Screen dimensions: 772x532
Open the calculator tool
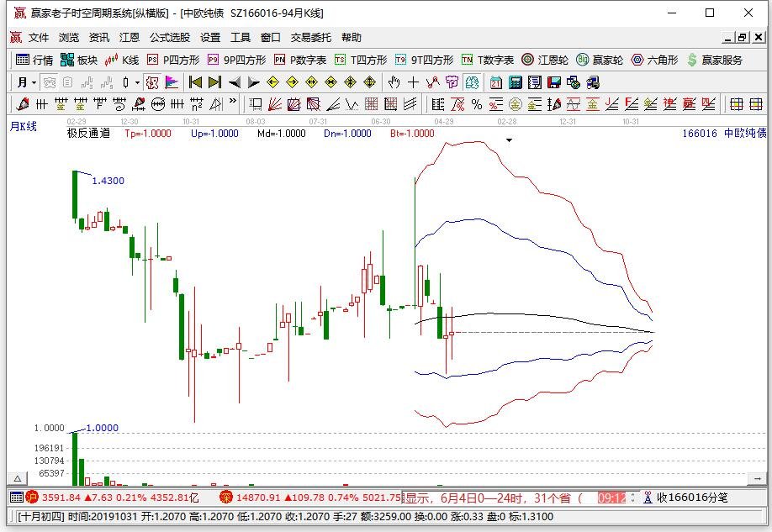tap(516, 82)
